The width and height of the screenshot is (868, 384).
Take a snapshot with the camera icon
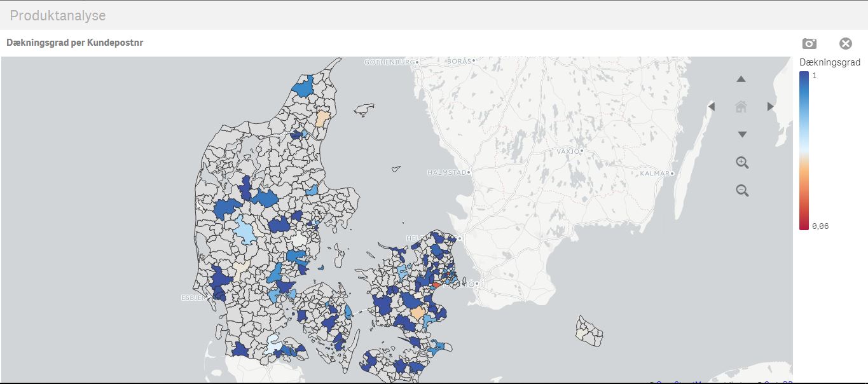coord(809,43)
